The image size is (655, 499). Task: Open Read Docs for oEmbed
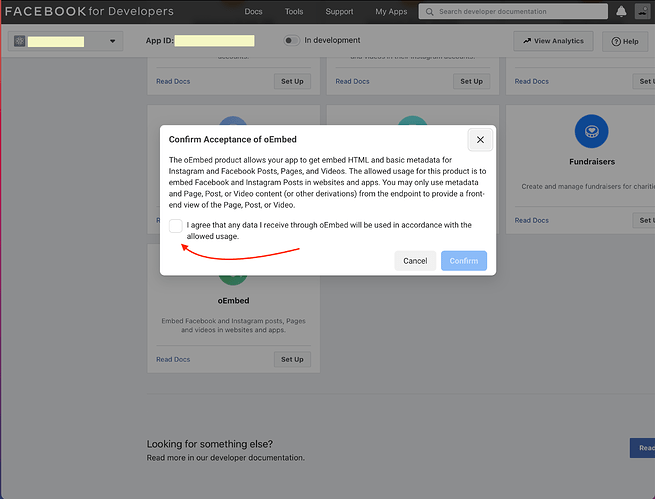click(x=173, y=359)
